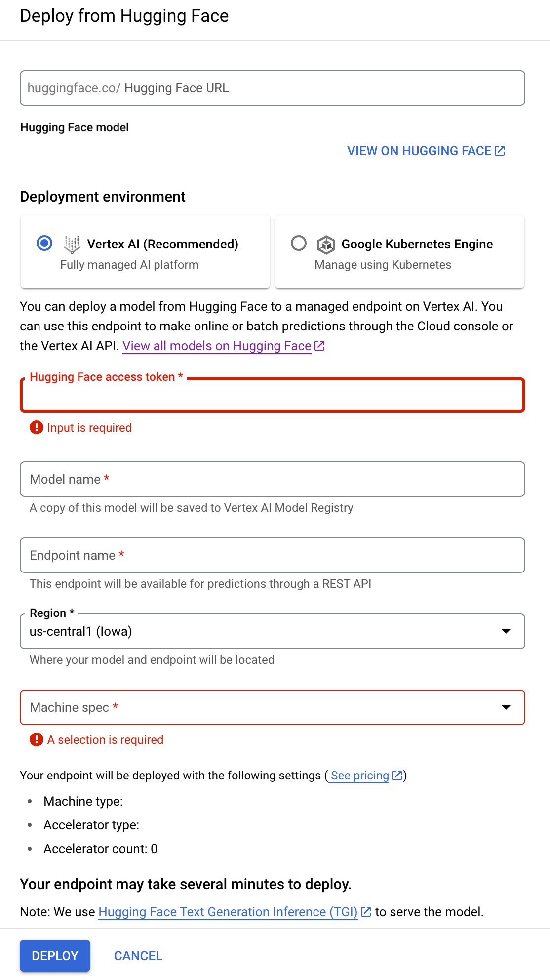Click the Vertex AI logo icon
This screenshot has width=550, height=980.
pyautogui.click(x=72, y=244)
